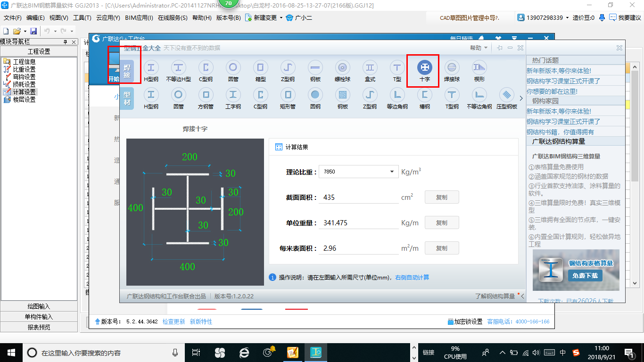
Task: Click the 免费下载 download button
Action: click(585, 276)
